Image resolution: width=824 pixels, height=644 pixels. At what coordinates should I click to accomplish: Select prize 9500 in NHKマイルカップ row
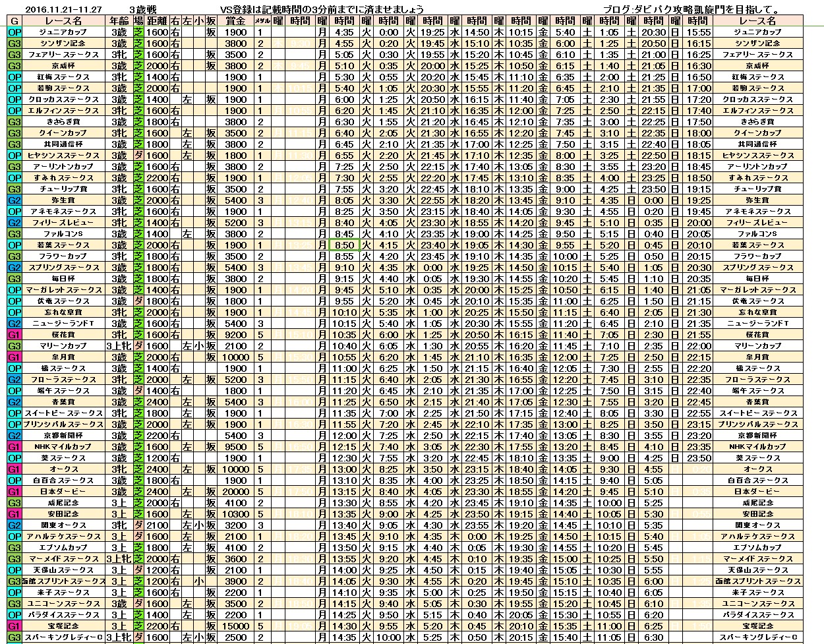pos(235,447)
